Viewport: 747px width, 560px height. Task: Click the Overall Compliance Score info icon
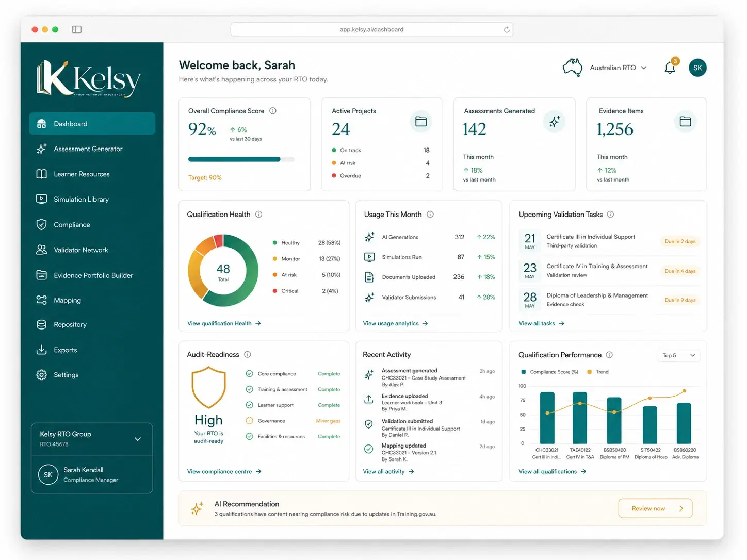coord(273,111)
